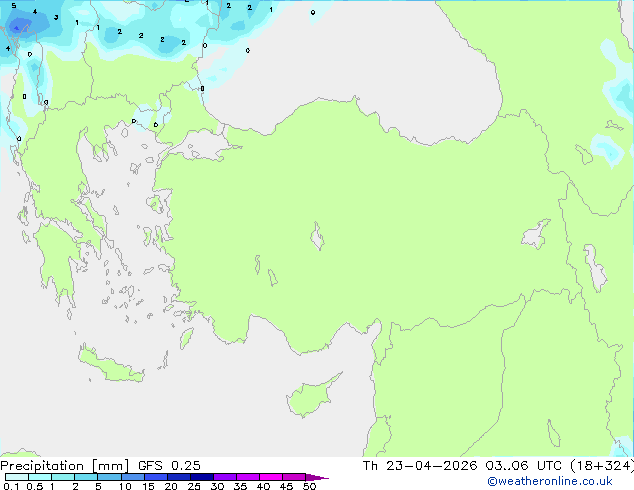634x490 pixels.
Task: Click the 'Precipitation [mm]' title text
Action: [65, 466]
